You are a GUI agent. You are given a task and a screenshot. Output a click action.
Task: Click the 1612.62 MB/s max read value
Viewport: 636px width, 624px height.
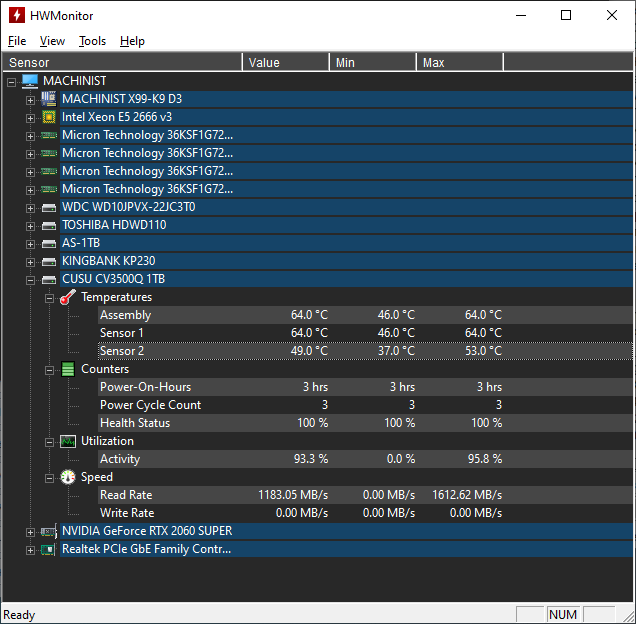click(467, 495)
